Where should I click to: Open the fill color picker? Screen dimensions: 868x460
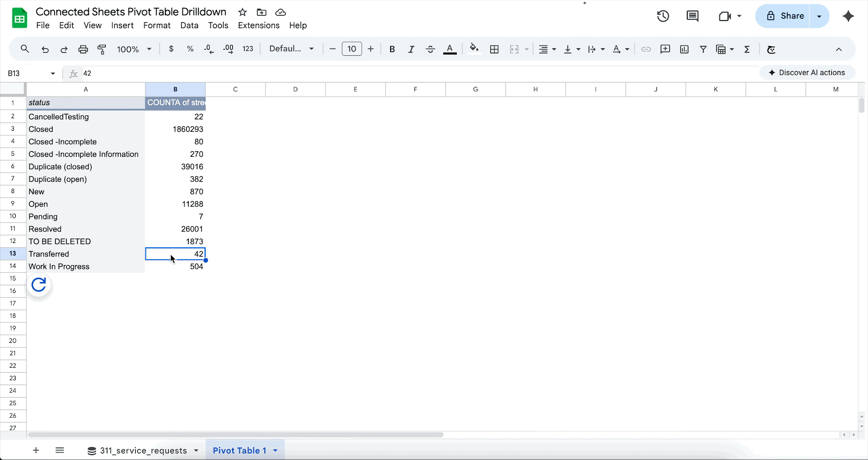point(474,49)
